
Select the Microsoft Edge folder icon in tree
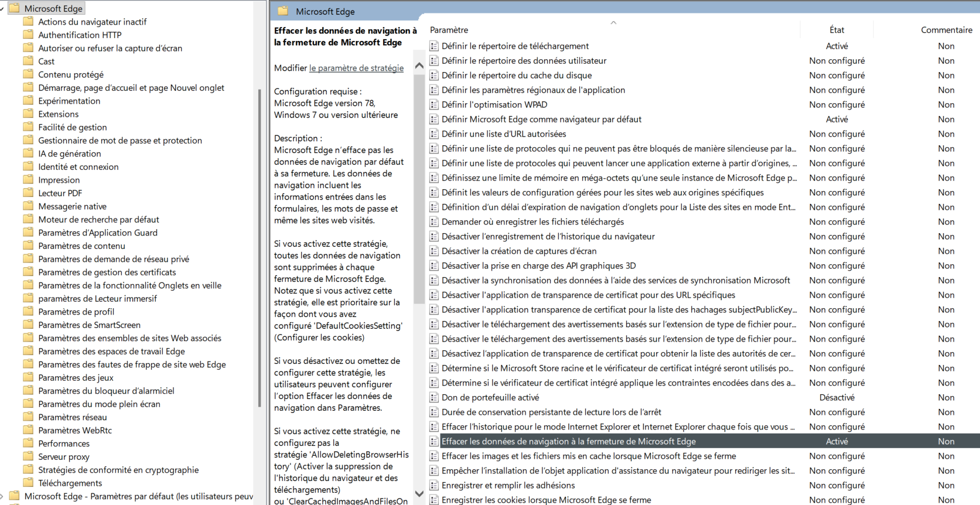click(x=14, y=8)
